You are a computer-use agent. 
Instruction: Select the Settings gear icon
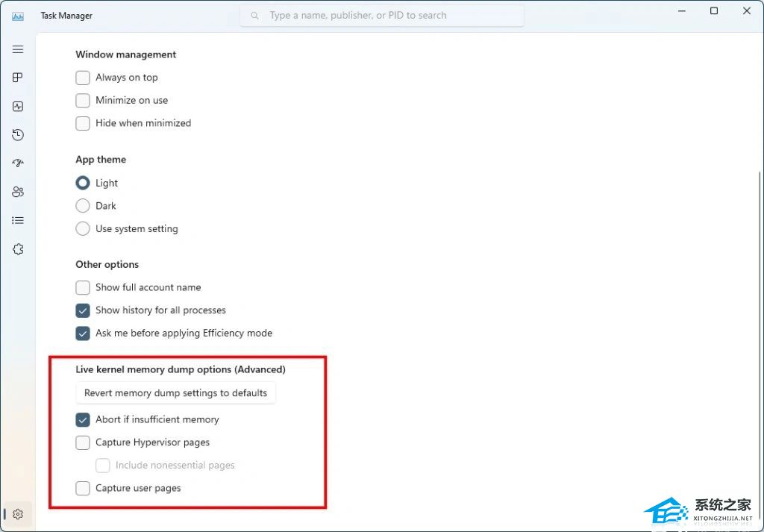(18, 514)
